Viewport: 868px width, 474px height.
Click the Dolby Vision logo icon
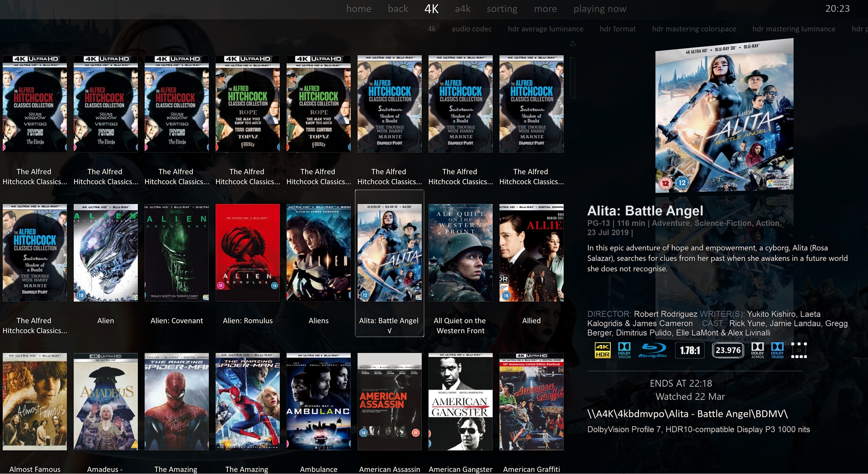tap(624, 350)
